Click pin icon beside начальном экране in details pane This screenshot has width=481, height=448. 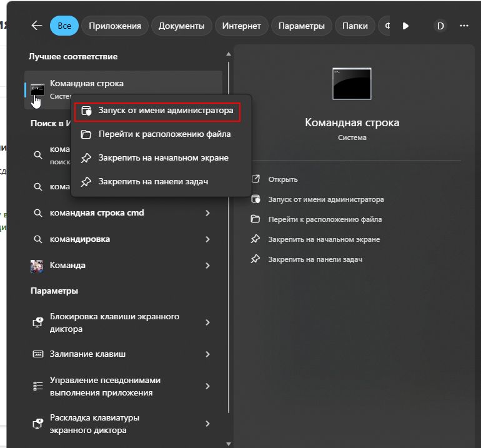(x=255, y=239)
